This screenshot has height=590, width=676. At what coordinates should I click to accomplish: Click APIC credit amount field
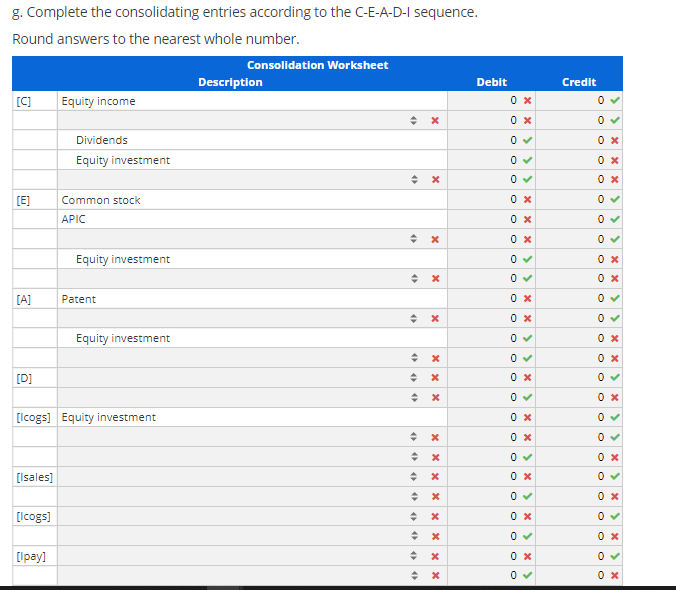coord(579,219)
